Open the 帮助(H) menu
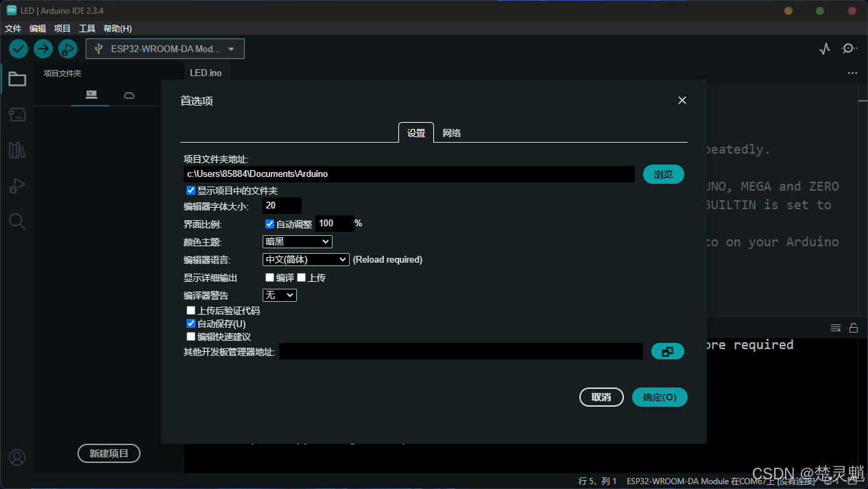Screen dimensions: 868x489 point(117,29)
